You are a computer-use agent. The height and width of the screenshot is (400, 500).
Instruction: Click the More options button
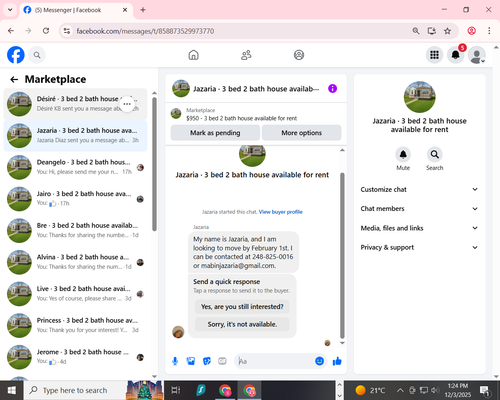(x=301, y=133)
